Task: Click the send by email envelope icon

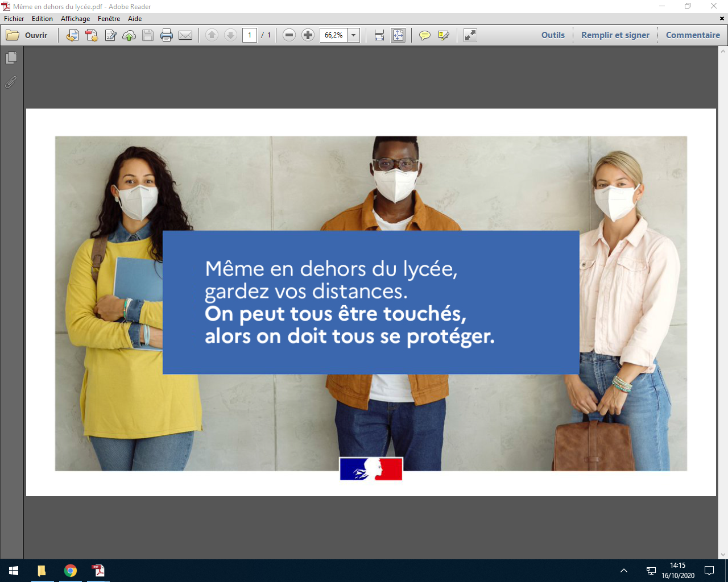Action: [185, 35]
